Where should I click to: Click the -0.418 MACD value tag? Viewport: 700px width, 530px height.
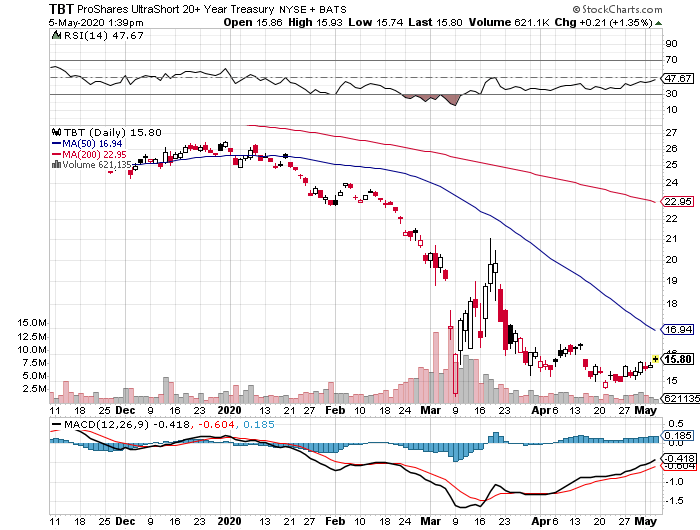pyautogui.click(x=679, y=458)
